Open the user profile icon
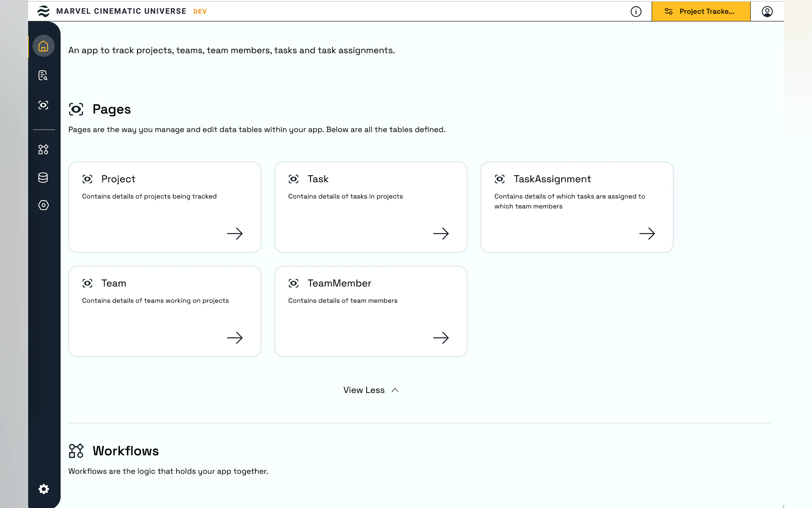This screenshot has height=508, width=812. coord(767,12)
